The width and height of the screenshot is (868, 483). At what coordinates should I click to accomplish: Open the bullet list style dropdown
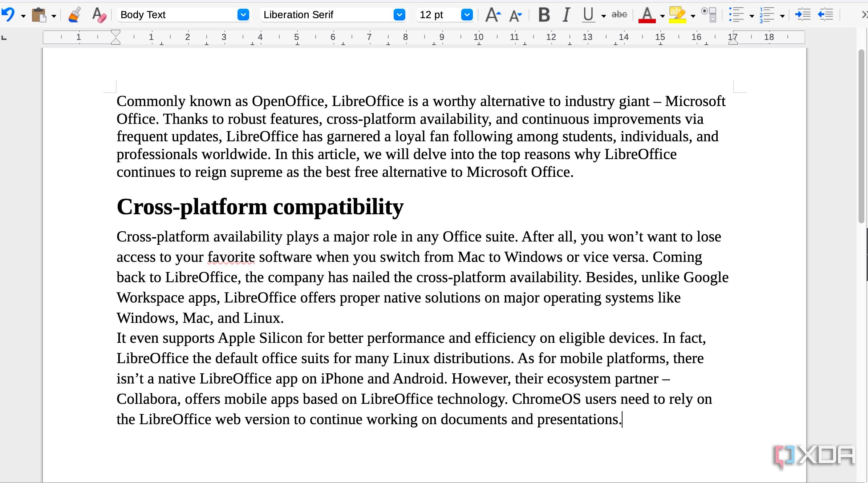pos(752,16)
